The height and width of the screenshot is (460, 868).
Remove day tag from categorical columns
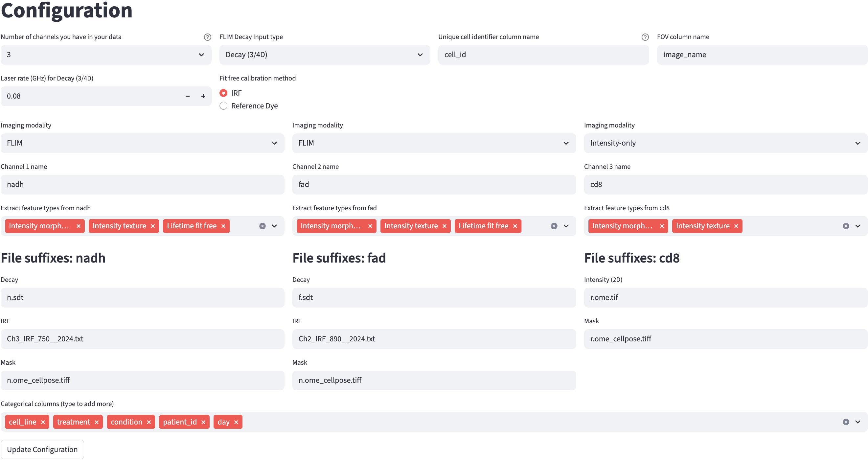click(x=236, y=422)
